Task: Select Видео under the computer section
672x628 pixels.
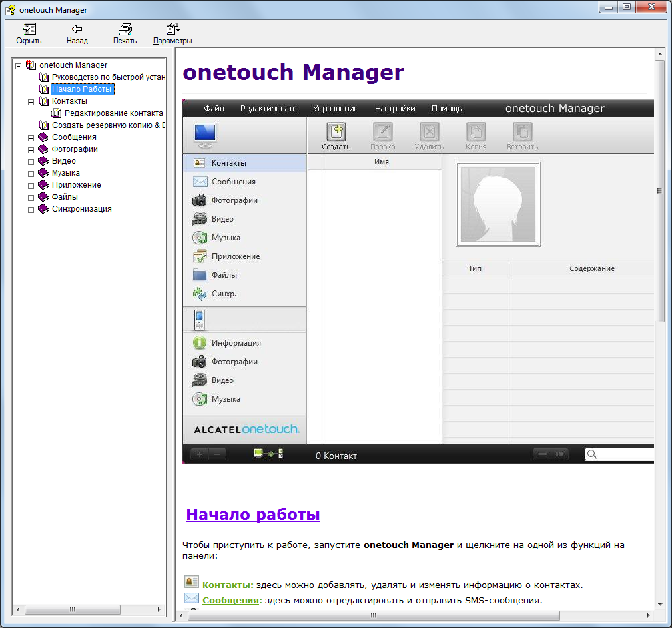Action: pyautogui.click(x=244, y=219)
